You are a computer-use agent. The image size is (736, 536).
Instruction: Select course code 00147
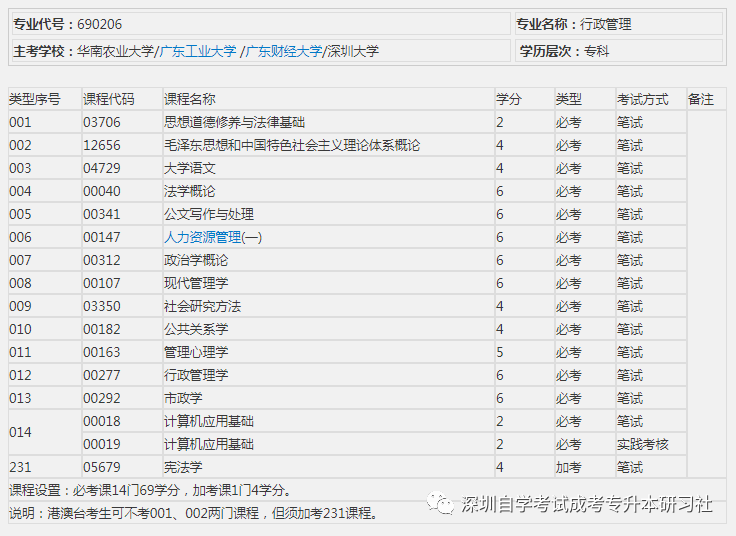tap(102, 237)
